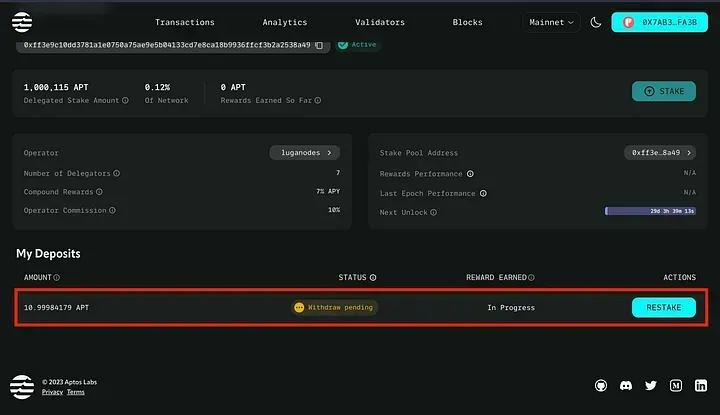The height and width of the screenshot is (415, 720).
Task: Show Number of Delegators info icon
Action: (x=117, y=173)
